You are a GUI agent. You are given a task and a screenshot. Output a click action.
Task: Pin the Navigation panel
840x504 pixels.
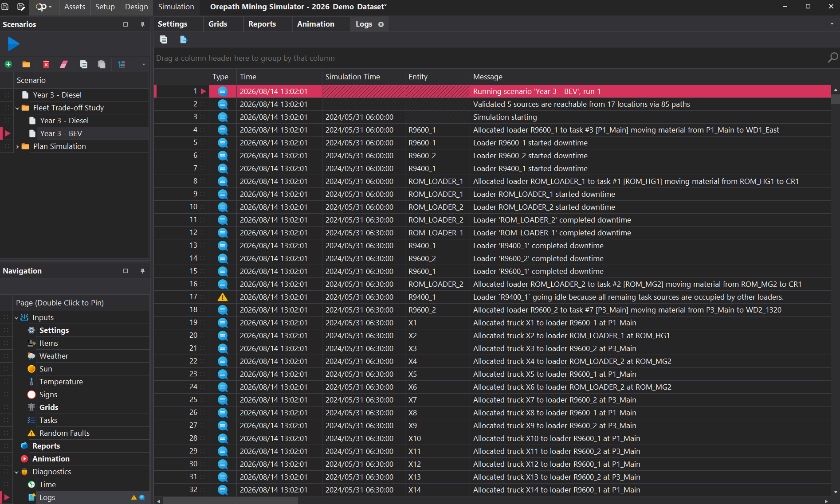point(142,271)
